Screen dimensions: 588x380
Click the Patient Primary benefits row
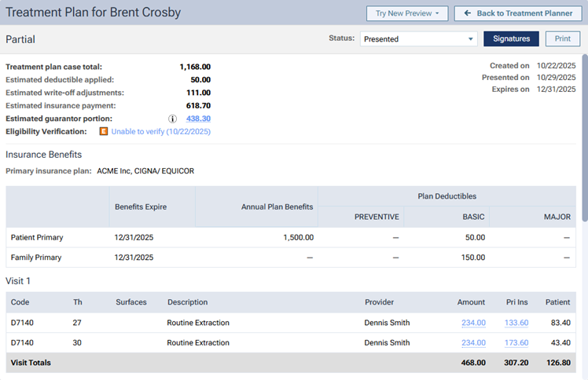coord(37,237)
